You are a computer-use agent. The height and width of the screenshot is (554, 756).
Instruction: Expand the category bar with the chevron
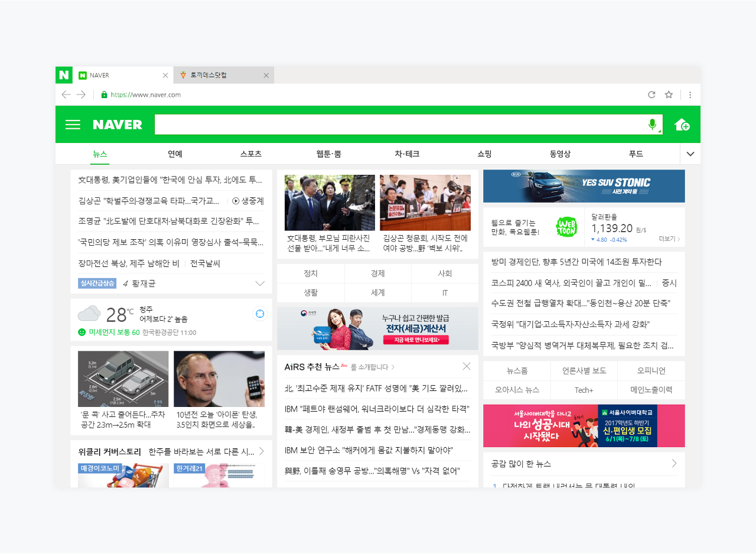[690, 154]
